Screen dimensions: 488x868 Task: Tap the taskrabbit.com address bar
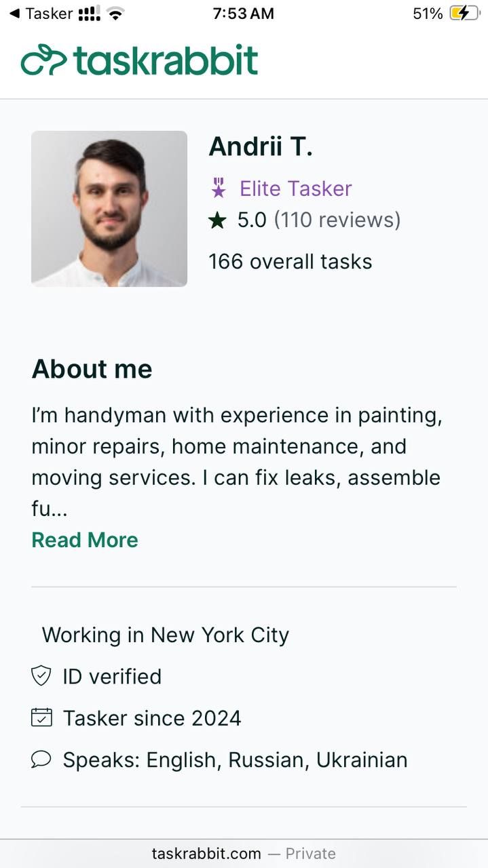[x=205, y=853]
